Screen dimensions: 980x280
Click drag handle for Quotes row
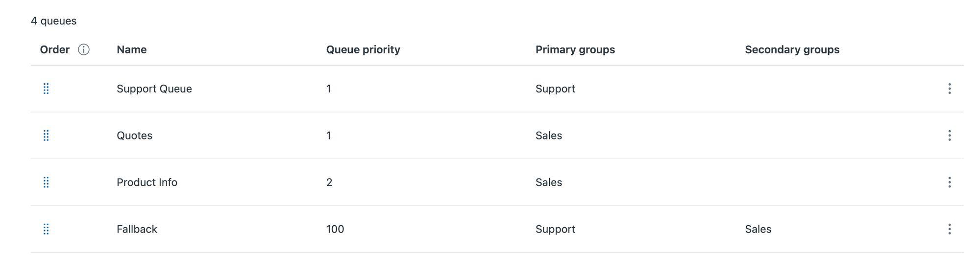(x=46, y=136)
